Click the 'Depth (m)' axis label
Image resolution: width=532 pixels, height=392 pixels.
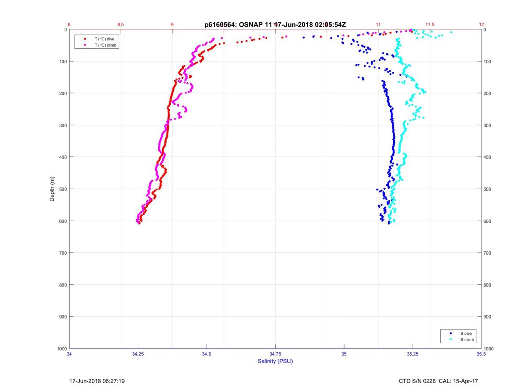coord(52,189)
